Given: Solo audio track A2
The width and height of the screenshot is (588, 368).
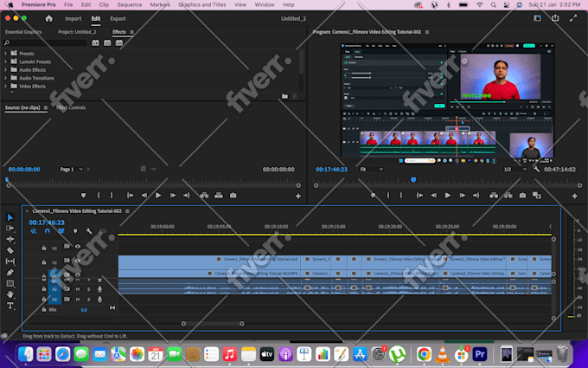Looking at the screenshot, I should pos(88,289).
